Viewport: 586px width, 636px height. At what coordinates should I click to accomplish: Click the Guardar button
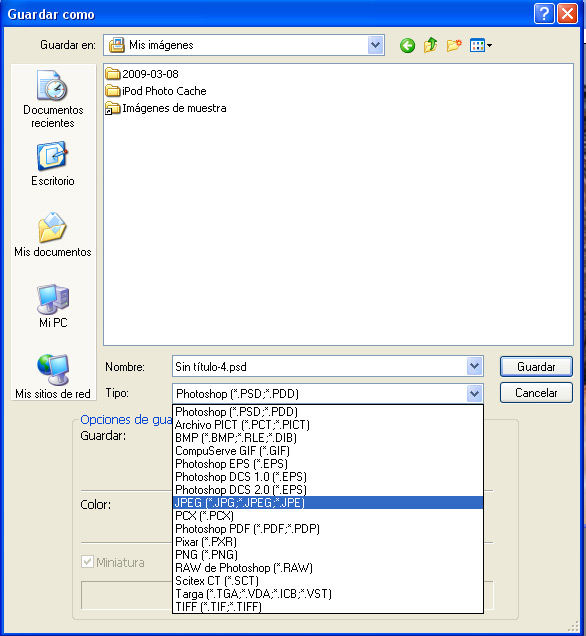click(536, 367)
